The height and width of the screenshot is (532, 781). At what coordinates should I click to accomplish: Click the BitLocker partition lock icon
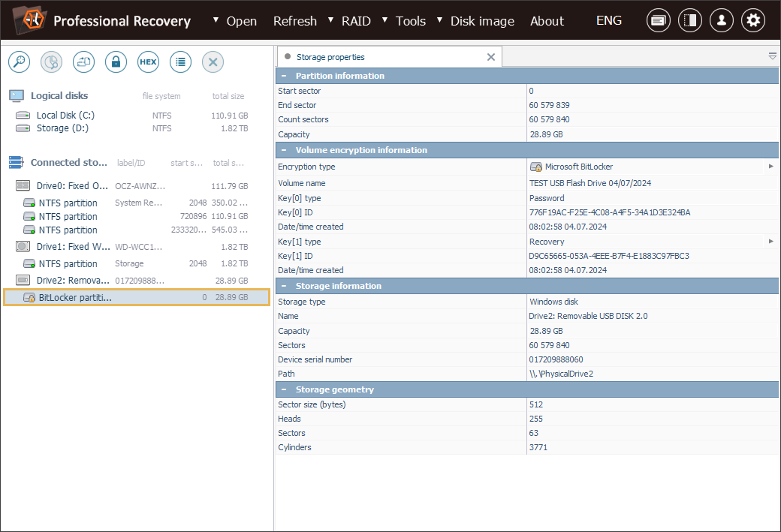coord(29,298)
